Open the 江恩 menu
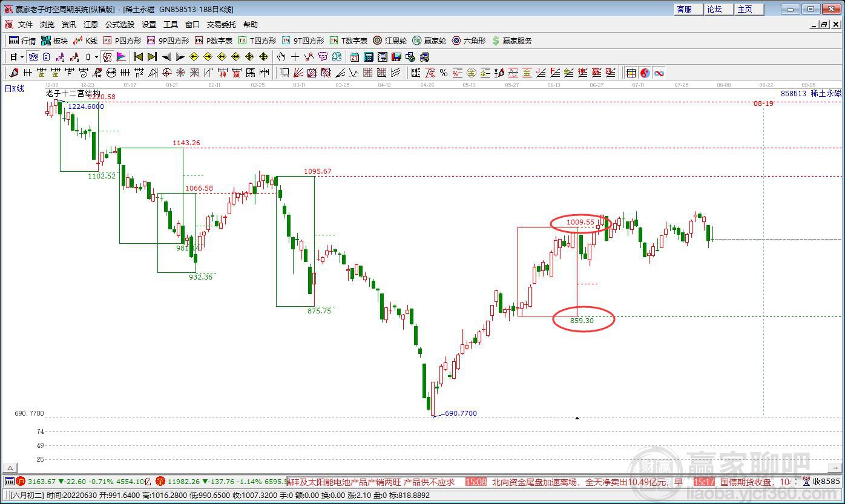The height and width of the screenshot is (504, 845). [x=91, y=25]
